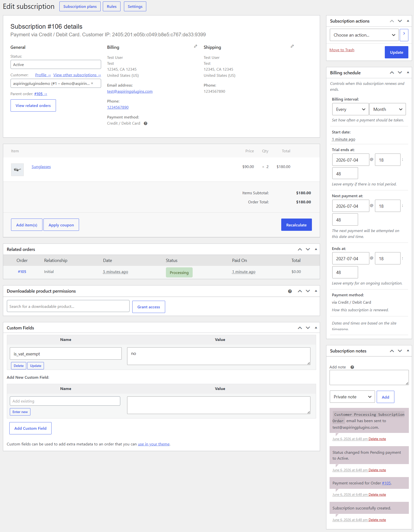Open customer Profile link
Image resolution: width=414 pixels, height=532 pixels.
(x=43, y=75)
